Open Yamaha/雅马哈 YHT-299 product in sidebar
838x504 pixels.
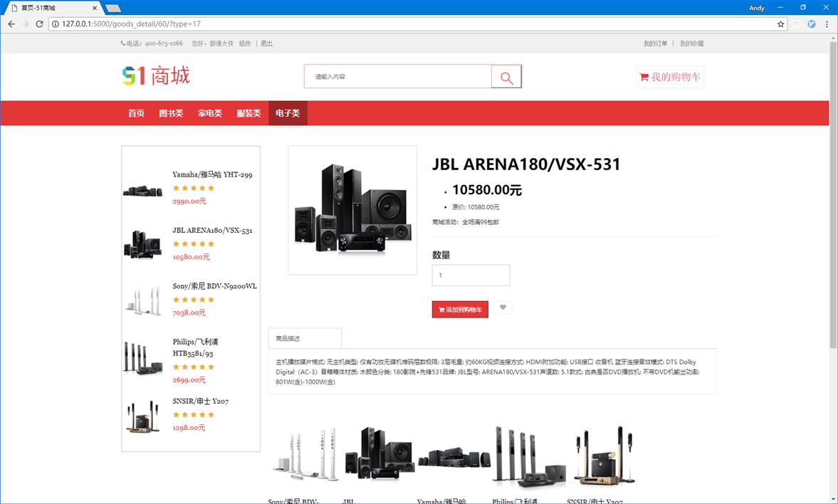click(212, 174)
